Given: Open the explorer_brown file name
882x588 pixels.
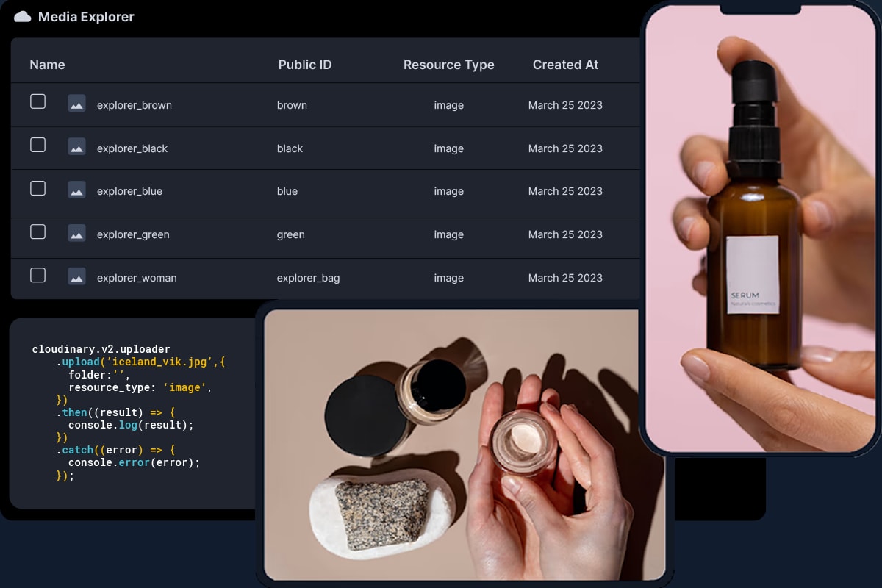Looking at the screenshot, I should 134,105.
